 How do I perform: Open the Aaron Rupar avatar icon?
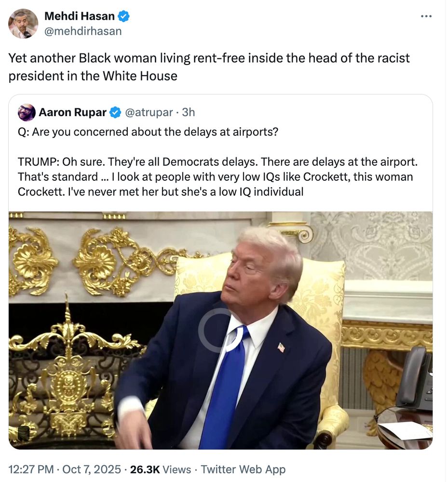pos(27,112)
